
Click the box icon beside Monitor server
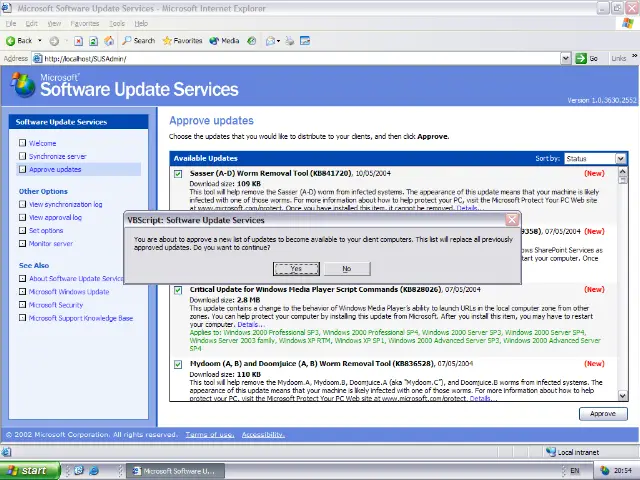pos(22,243)
